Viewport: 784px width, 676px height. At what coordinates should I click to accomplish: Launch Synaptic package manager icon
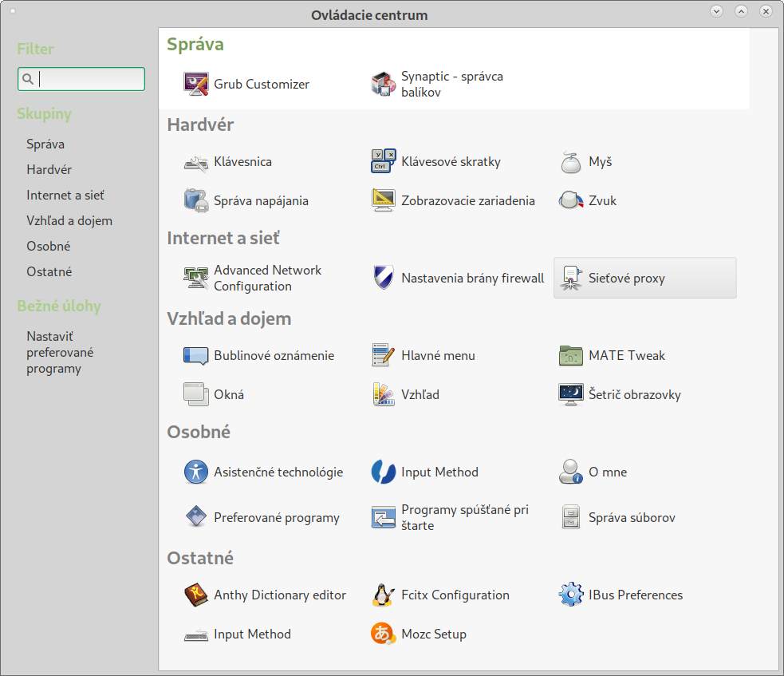(384, 85)
